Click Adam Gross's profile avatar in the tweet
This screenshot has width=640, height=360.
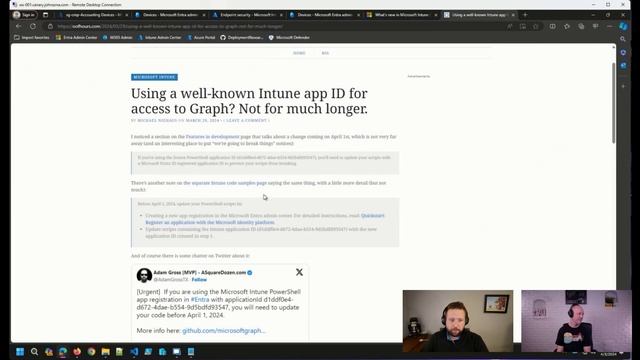coord(144,276)
